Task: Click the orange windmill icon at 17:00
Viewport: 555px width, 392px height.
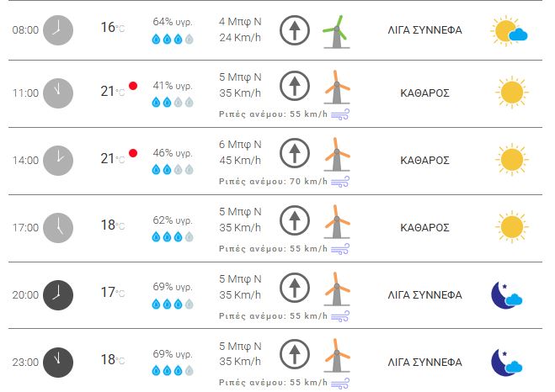Action: pyautogui.click(x=336, y=223)
